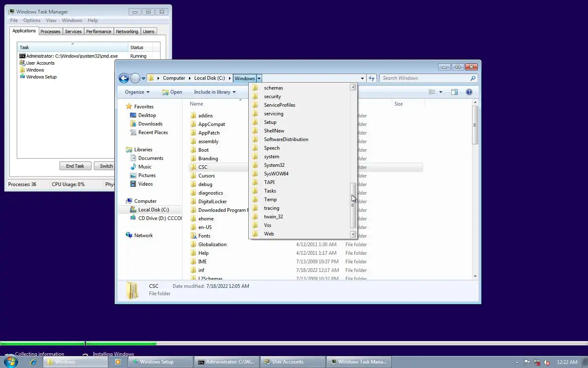Open the Organize menu
Viewport: 588px width, 368px height.
(137, 92)
